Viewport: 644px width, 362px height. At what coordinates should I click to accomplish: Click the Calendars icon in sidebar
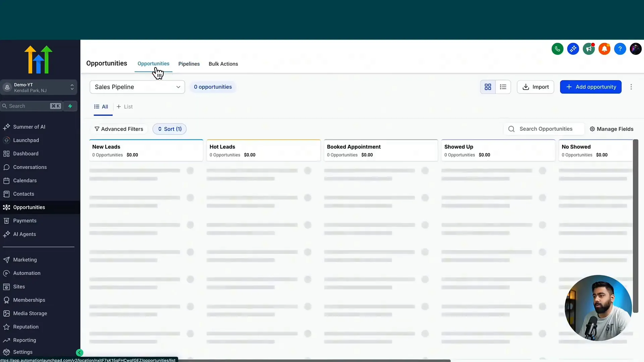click(x=6, y=181)
